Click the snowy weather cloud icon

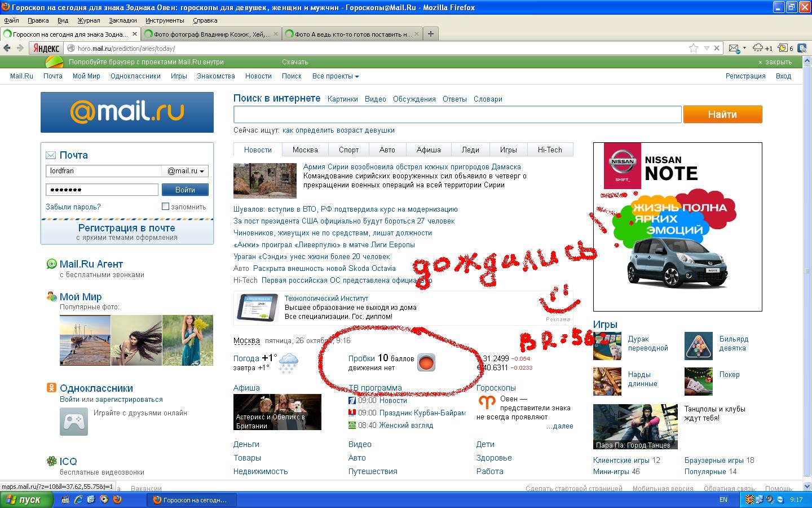tap(289, 362)
